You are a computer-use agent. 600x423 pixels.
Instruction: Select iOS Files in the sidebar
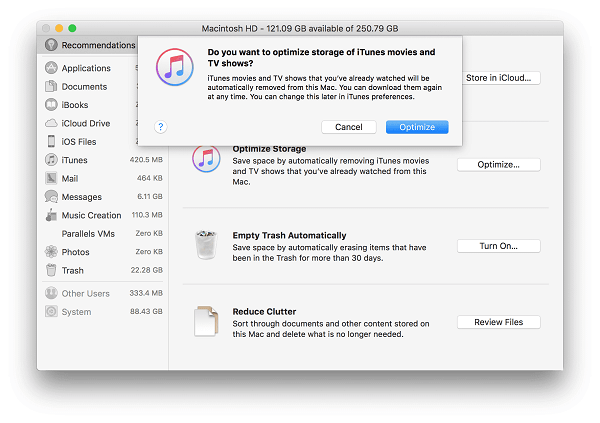point(79,142)
